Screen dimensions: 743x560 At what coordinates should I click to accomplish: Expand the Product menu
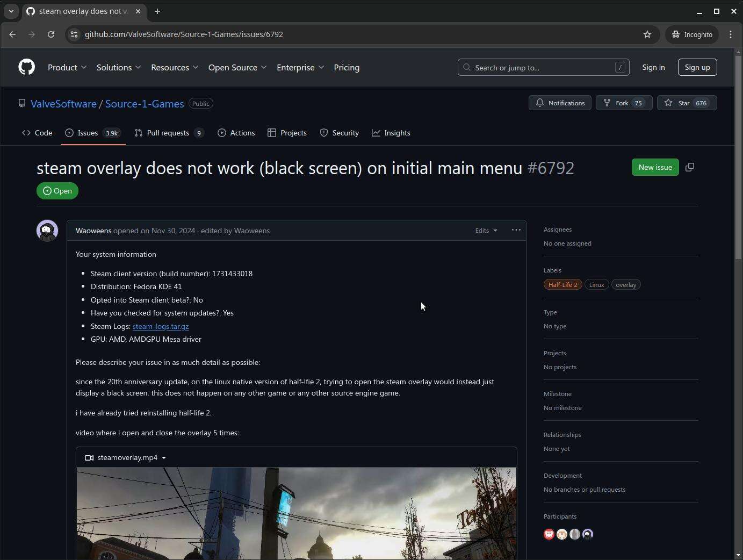pos(67,68)
